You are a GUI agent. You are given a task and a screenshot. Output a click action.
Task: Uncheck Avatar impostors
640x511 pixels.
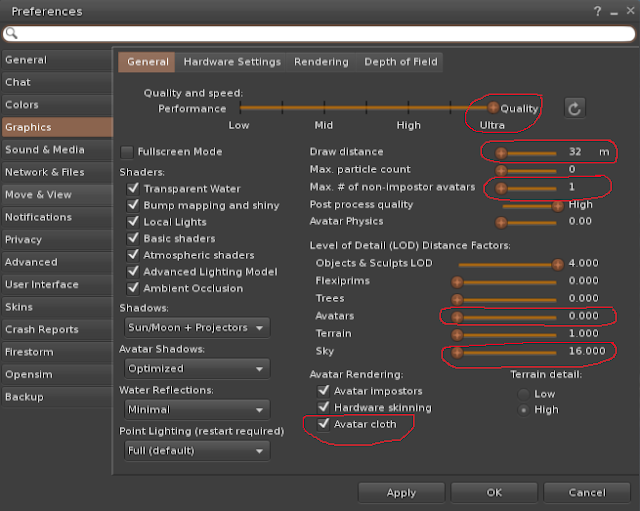point(323,391)
